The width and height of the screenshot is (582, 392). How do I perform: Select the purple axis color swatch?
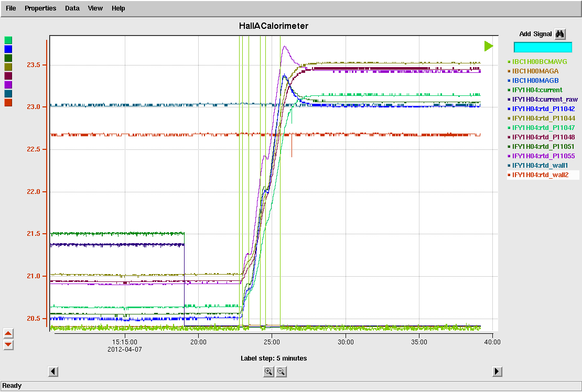(x=8, y=84)
